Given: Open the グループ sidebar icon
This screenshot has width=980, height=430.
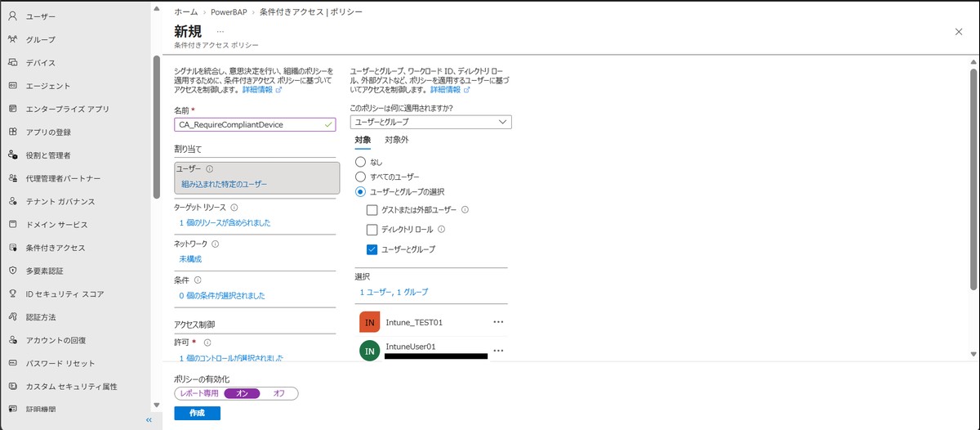Looking at the screenshot, I should [x=12, y=39].
